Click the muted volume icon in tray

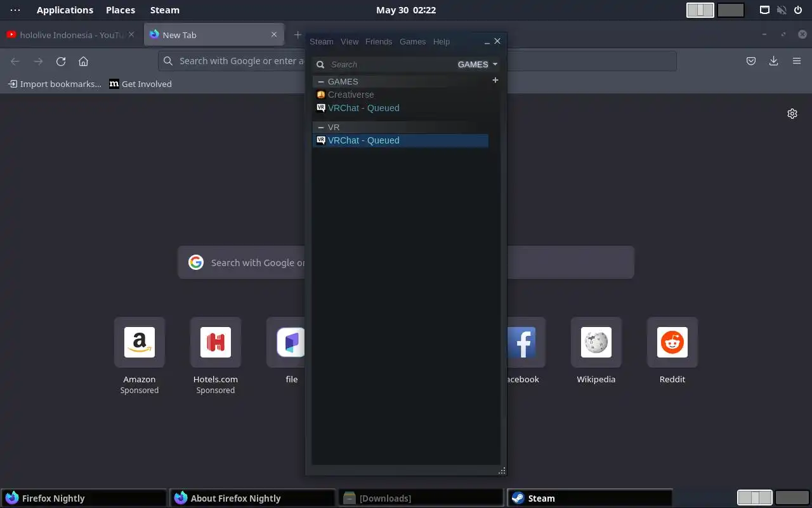tap(782, 10)
